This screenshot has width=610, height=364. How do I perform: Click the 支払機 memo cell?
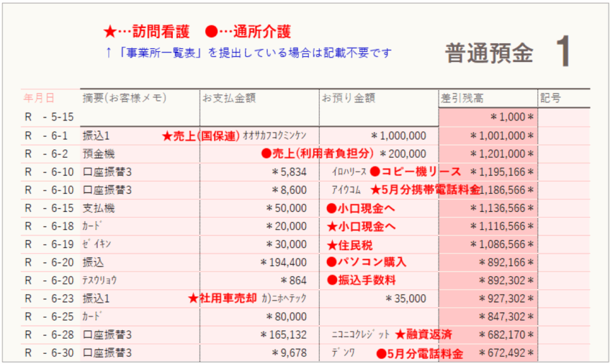coord(98,208)
